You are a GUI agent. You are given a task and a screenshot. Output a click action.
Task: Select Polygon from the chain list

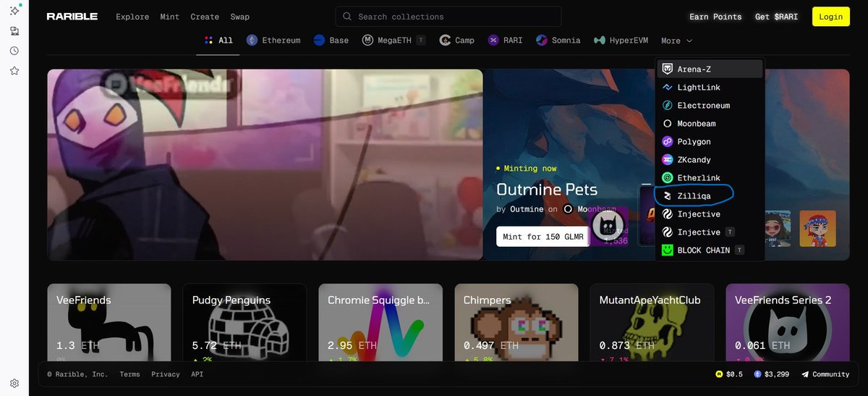pyautogui.click(x=710, y=141)
